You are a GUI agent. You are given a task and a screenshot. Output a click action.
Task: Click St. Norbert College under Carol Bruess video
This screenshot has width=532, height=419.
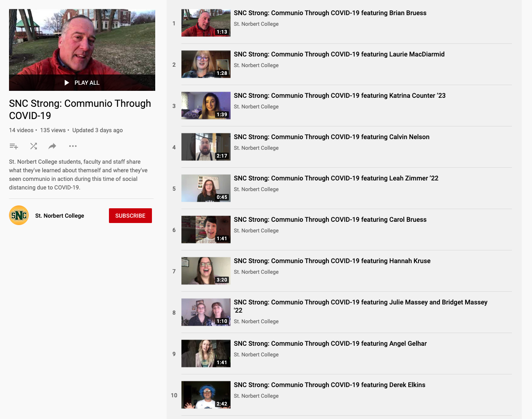[256, 231]
